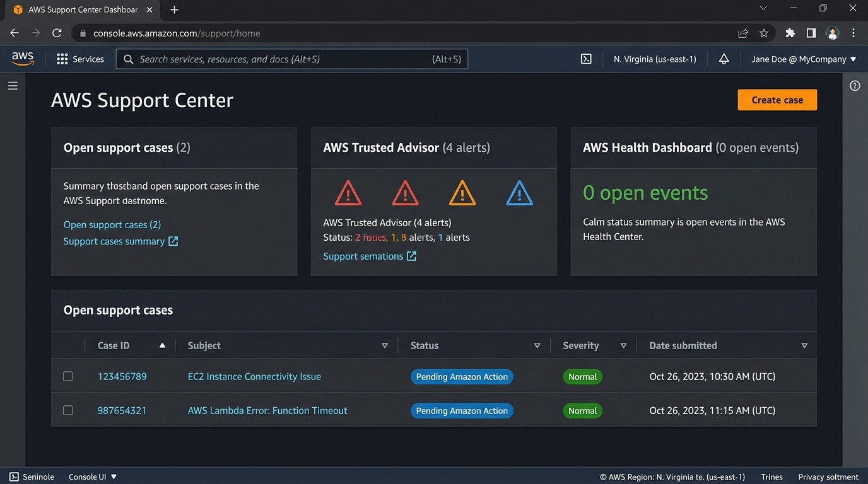Screen dimensions: 868x484
Task: Open the browser three-dot menu
Action: (x=853, y=33)
